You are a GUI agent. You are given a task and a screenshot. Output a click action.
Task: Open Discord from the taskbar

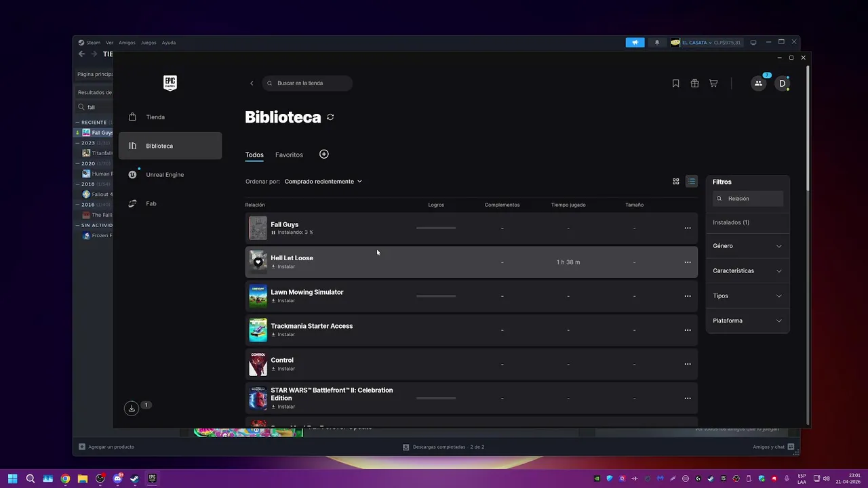[117, 479]
